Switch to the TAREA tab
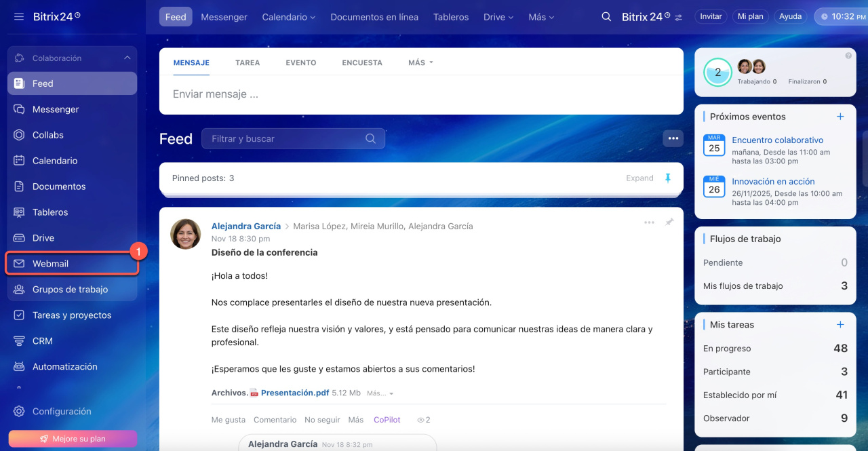868x451 pixels. (x=248, y=62)
